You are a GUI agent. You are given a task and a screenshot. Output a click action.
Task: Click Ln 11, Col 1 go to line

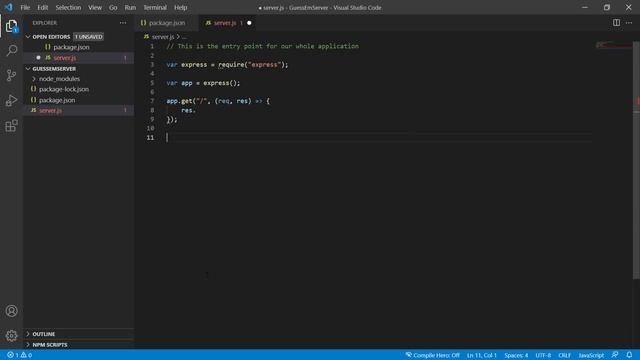482,355
